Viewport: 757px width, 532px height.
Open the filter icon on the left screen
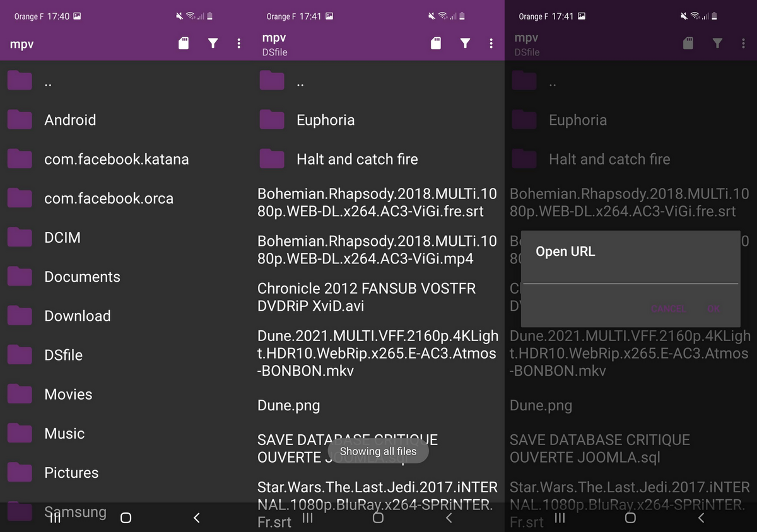pyautogui.click(x=213, y=43)
